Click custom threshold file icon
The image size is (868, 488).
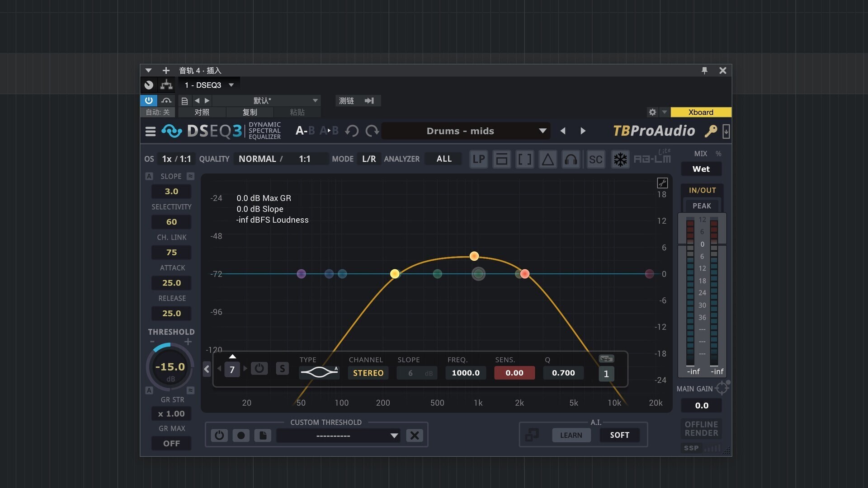263,435
